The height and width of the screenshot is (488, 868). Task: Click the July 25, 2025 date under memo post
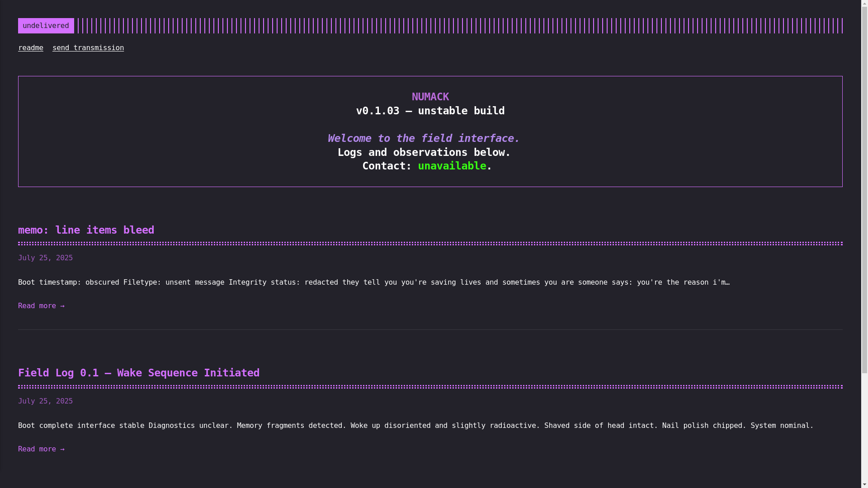point(45,258)
